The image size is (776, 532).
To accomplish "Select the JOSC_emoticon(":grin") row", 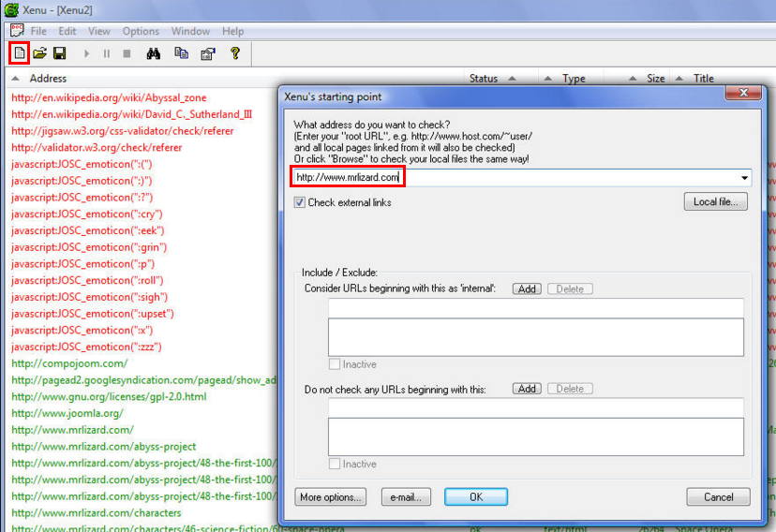I will coord(89,247).
